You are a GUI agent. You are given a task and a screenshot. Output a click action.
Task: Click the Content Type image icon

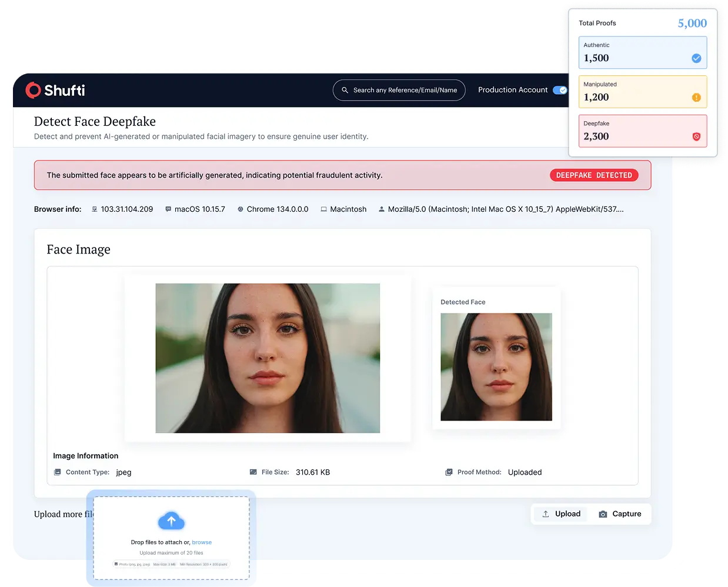point(58,472)
